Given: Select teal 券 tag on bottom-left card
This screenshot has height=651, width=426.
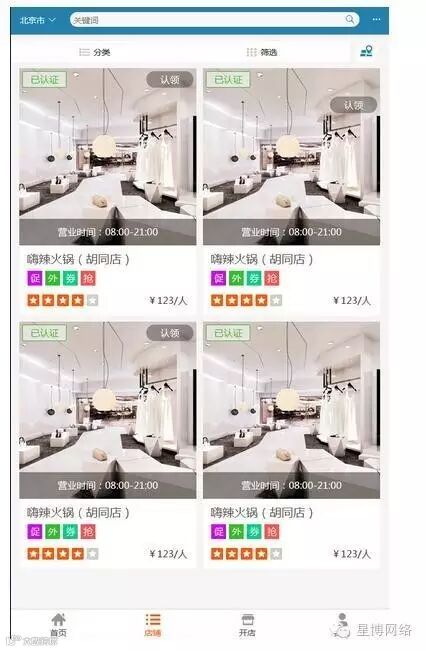Looking at the screenshot, I should click(70, 531).
